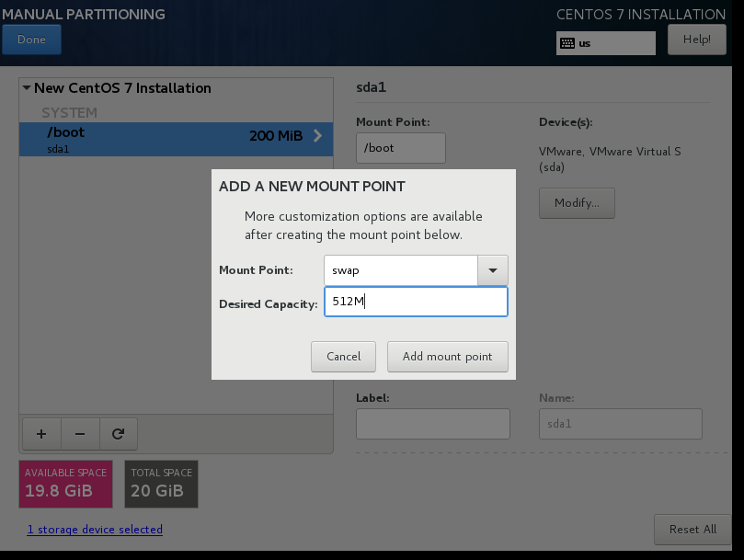Viewport: 744px width, 560px height.
Task: Click the Modify... devices button
Action: pyautogui.click(x=577, y=203)
